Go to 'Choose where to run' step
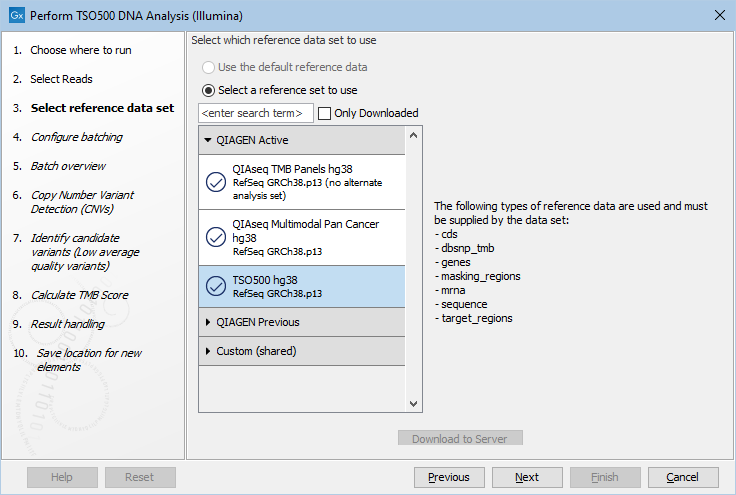 (80, 50)
